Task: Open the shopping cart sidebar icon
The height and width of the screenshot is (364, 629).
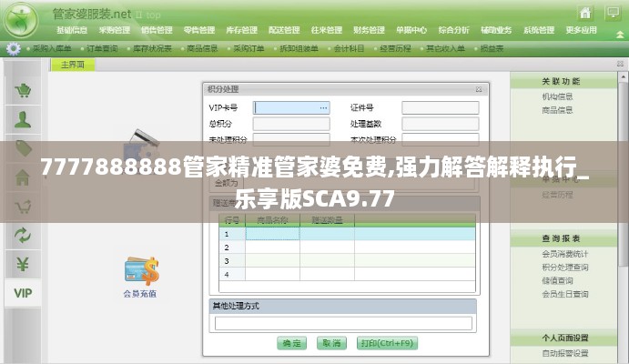Action: [x=23, y=90]
